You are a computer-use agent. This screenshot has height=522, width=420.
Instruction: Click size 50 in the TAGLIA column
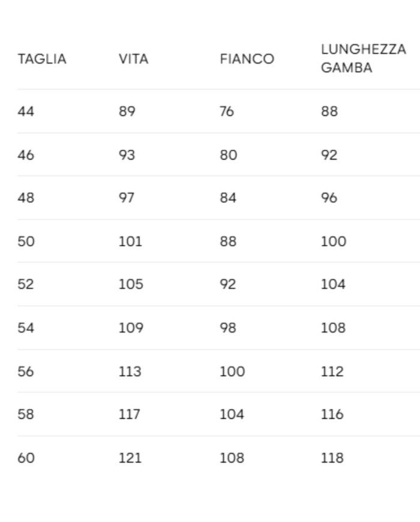pyautogui.click(x=26, y=241)
